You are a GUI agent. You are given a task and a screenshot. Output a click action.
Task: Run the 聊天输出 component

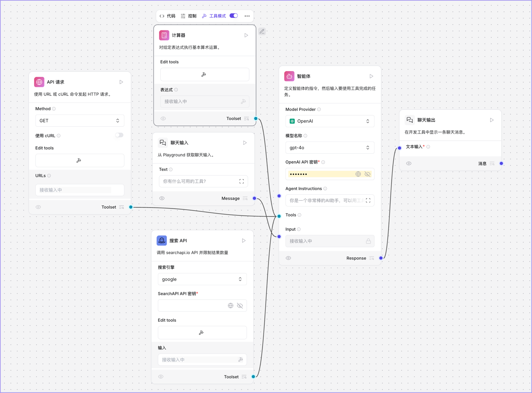(492, 120)
